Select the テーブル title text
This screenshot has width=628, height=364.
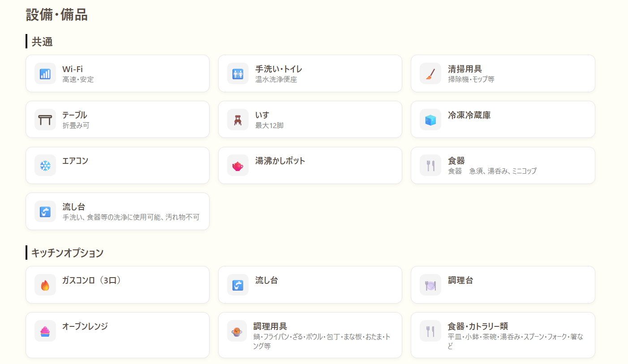click(75, 116)
